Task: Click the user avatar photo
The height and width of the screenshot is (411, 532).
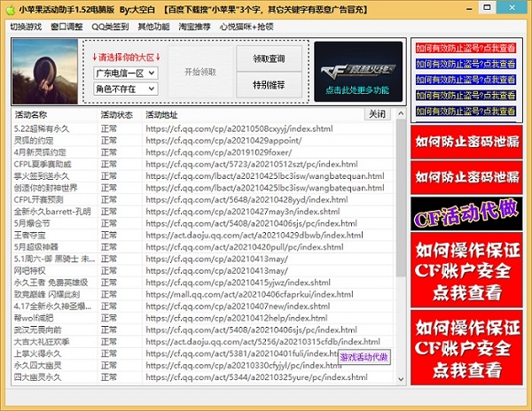Action: pos(45,72)
